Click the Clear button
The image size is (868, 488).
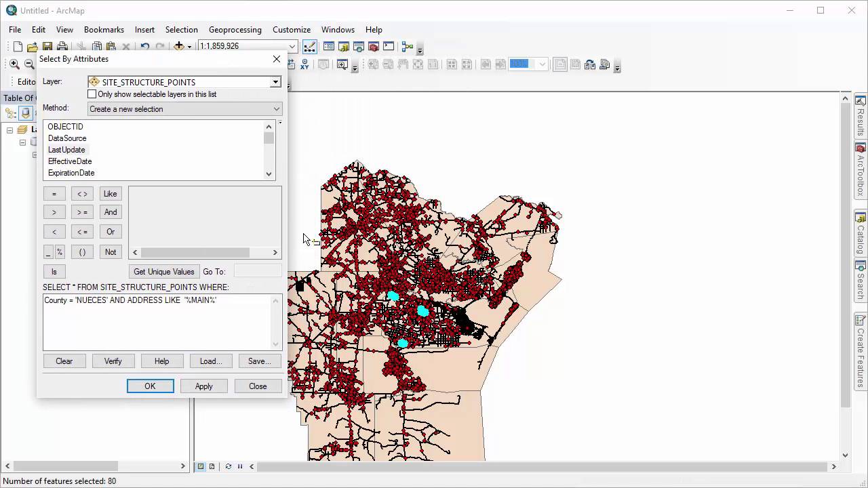coord(64,361)
